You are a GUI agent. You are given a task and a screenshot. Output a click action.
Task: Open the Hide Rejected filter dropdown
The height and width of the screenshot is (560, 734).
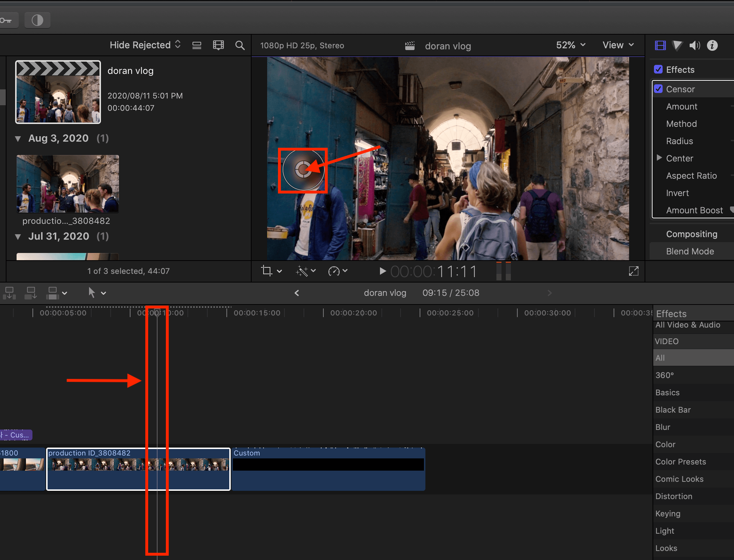pos(145,45)
